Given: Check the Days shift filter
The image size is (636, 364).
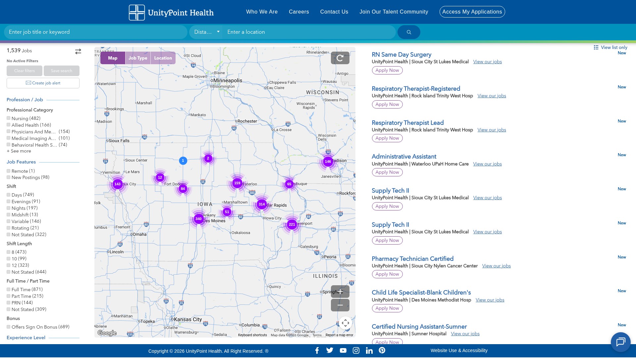Looking at the screenshot, I should [x=9, y=195].
